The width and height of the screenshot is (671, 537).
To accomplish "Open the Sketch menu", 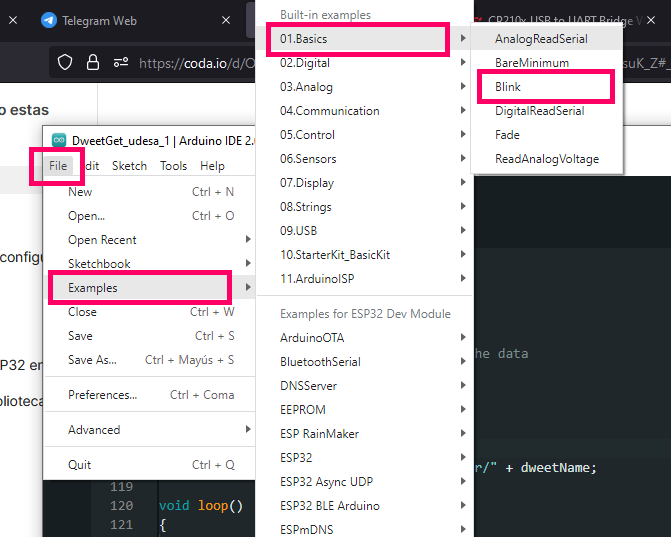I will (x=129, y=166).
